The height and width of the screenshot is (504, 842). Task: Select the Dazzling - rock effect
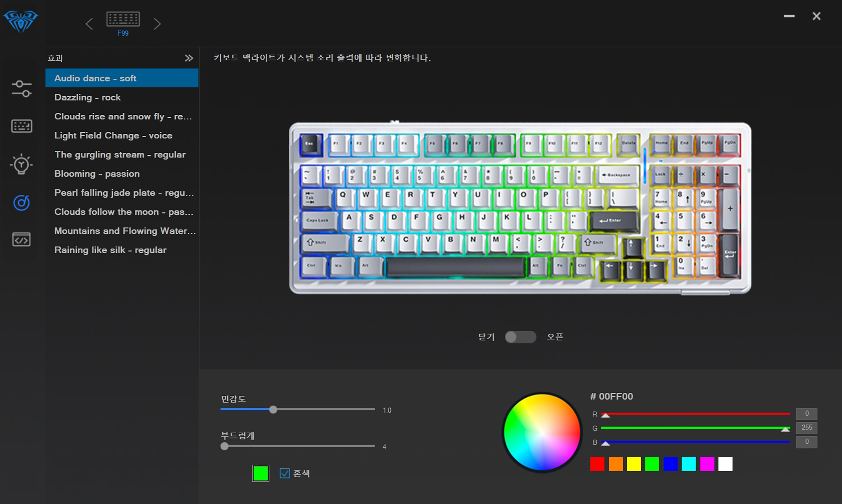(x=88, y=97)
